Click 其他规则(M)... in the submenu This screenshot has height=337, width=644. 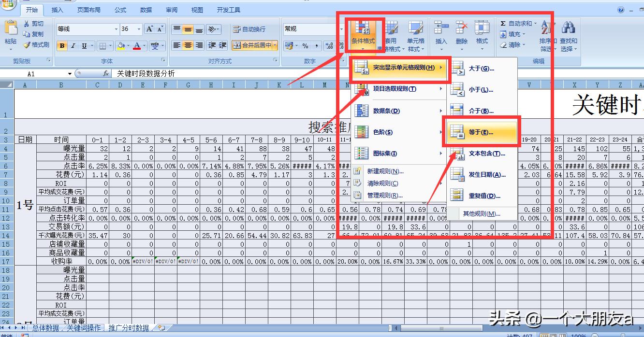coord(481,213)
